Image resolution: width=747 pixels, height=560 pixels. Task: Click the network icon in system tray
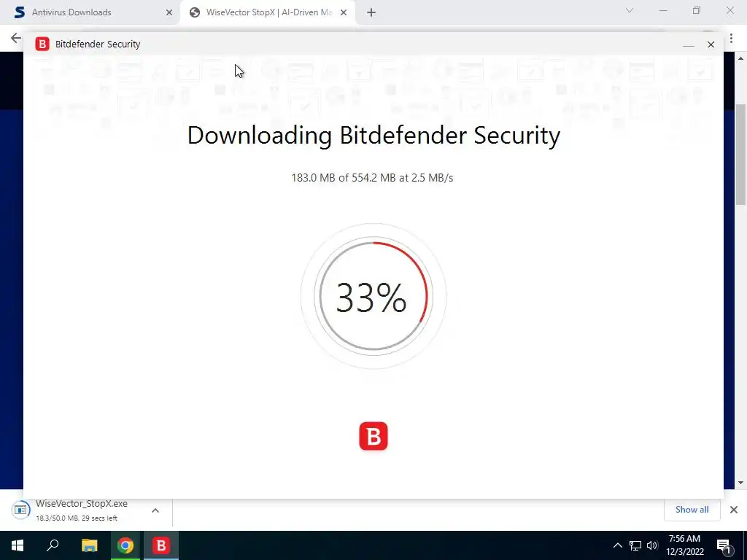pyautogui.click(x=635, y=545)
